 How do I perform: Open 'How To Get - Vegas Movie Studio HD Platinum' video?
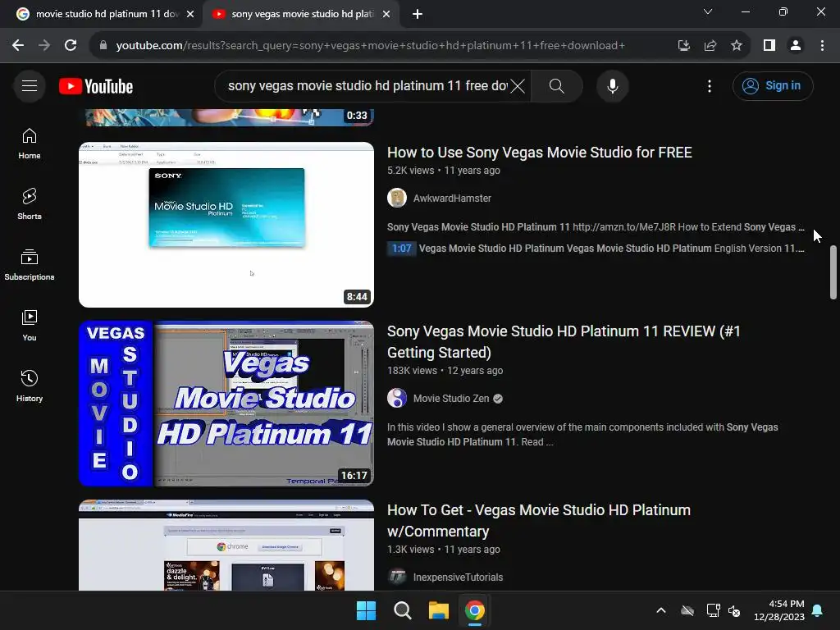pyautogui.click(x=539, y=521)
